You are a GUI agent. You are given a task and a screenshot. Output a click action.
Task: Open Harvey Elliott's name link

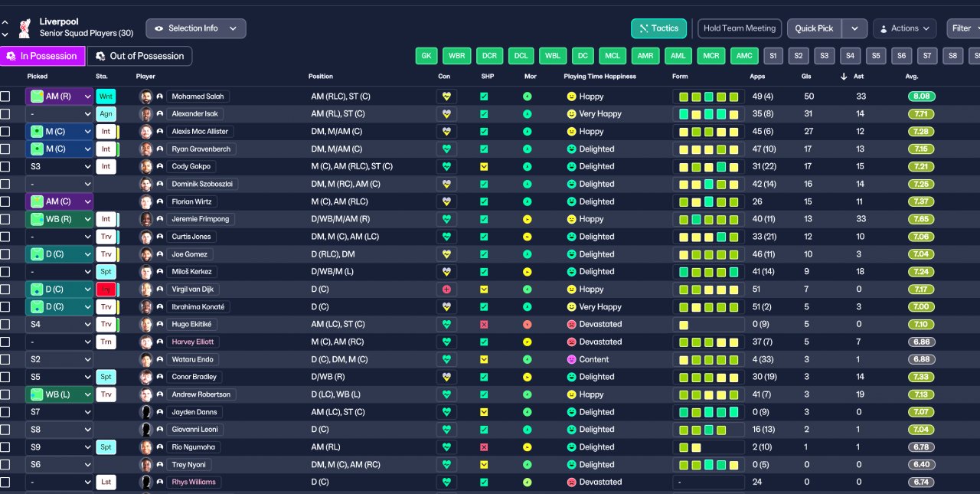coord(193,342)
